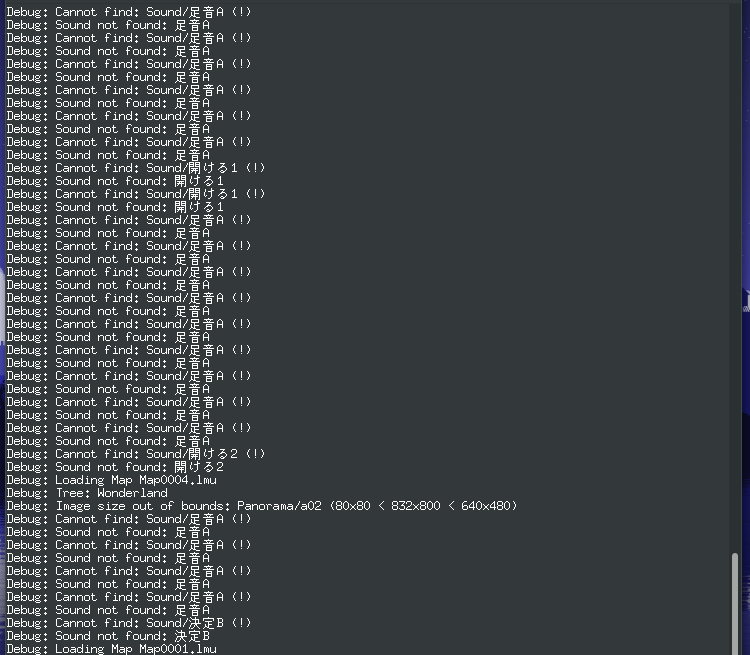
Task: Click the scrollbar track above the thumb
Action: (735, 278)
